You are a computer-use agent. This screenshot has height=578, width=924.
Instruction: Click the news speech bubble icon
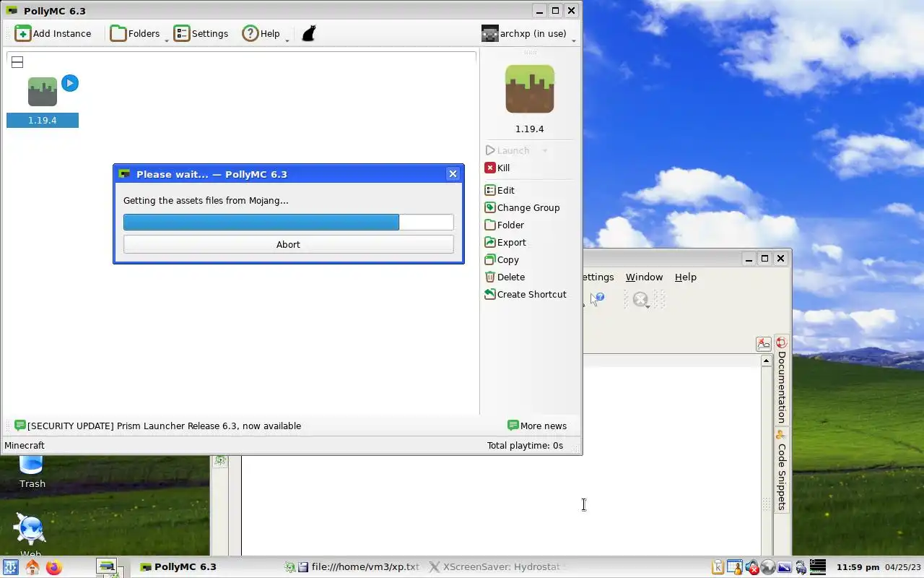(x=20, y=426)
